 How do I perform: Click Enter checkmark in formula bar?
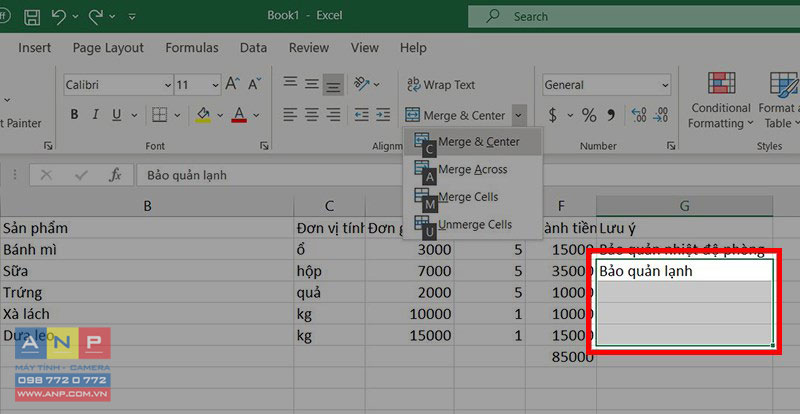[81, 176]
